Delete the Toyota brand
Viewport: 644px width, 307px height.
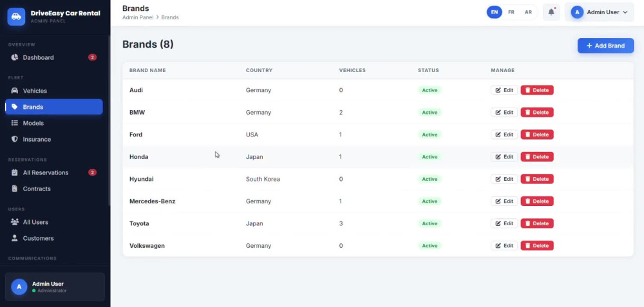tap(537, 223)
